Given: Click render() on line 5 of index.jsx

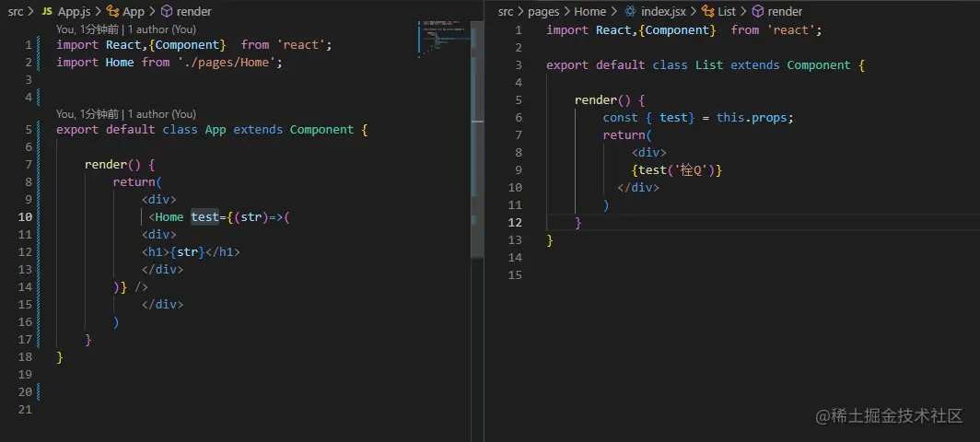Looking at the screenshot, I should 603,100.
